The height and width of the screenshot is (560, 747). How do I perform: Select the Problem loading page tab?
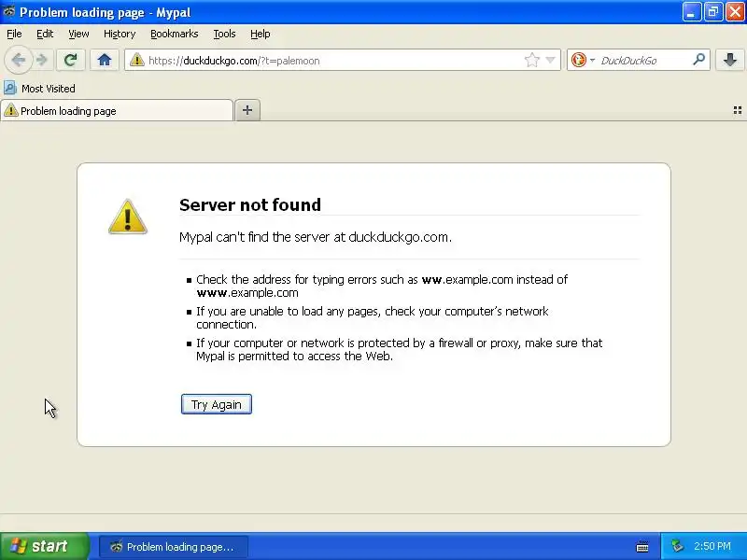[x=117, y=110]
